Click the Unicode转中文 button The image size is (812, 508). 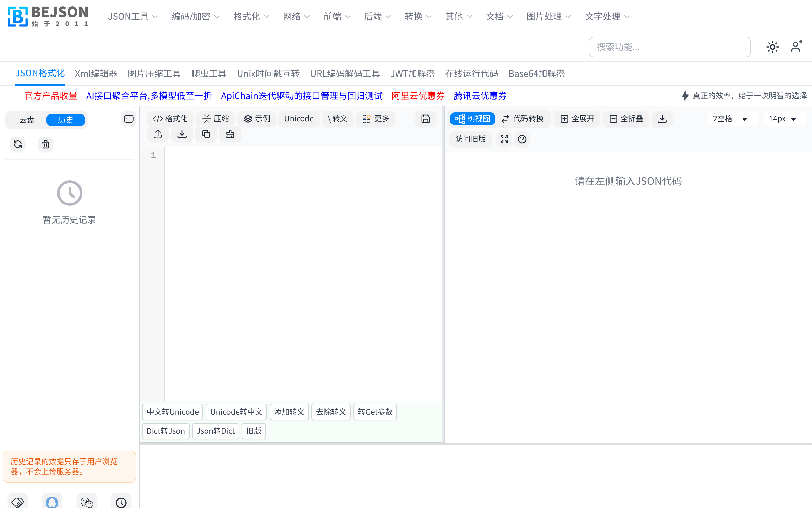pos(236,412)
